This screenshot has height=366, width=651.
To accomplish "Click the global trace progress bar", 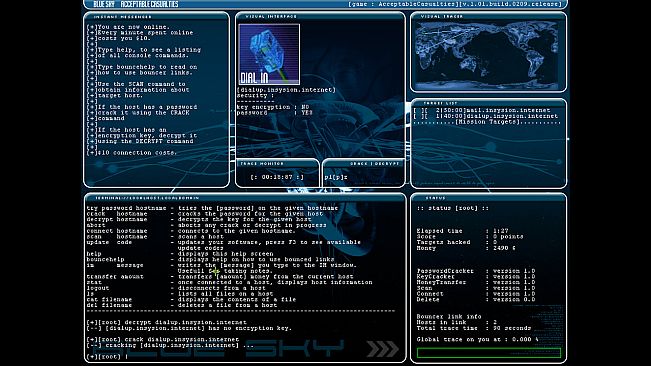I will point(489,353).
